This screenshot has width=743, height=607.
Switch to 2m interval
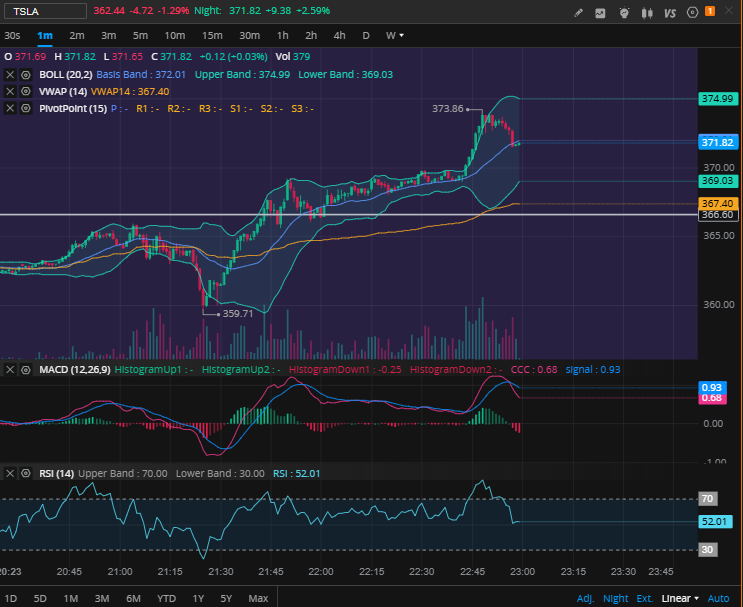click(x=77, y=36)
